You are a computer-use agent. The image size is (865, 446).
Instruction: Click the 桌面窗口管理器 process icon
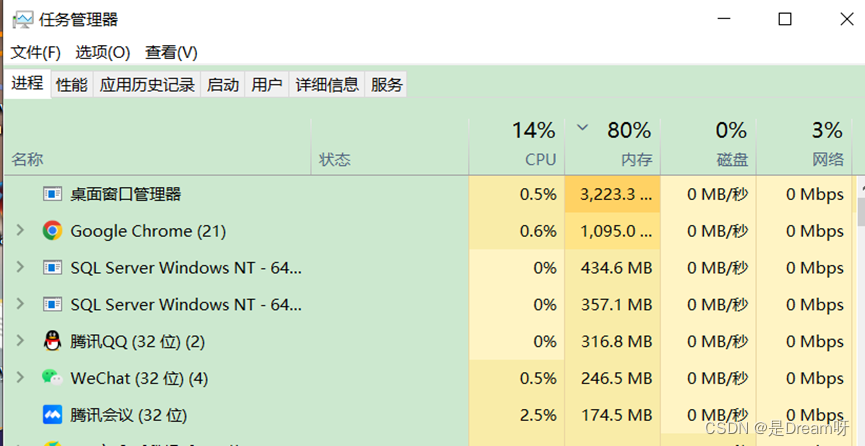pos(52,194)
